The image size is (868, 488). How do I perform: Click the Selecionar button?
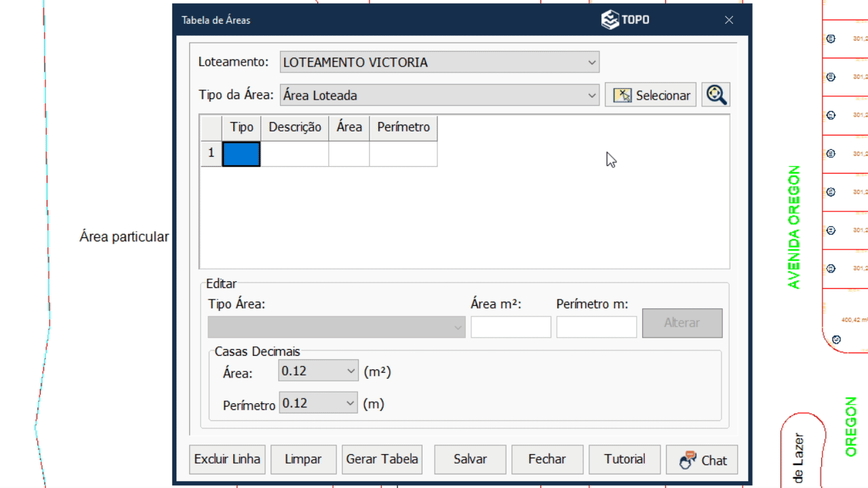(650, 95)
